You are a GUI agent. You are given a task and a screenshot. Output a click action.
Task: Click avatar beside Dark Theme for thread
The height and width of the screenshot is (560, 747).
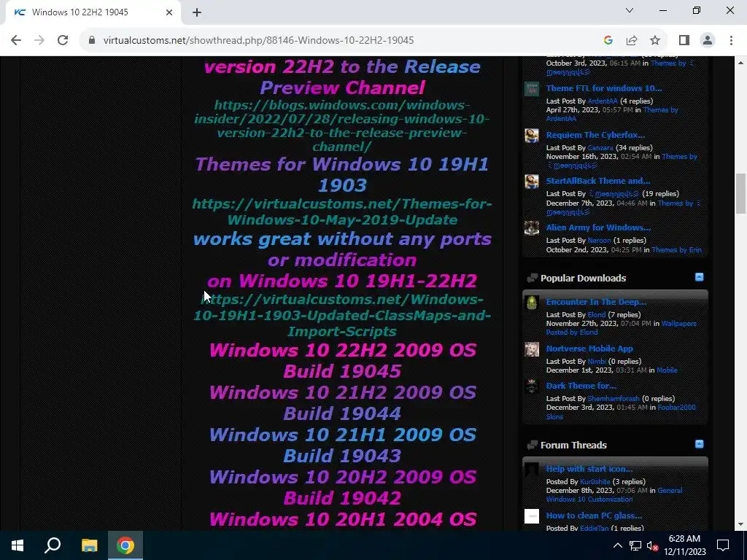[x=532, y=386]
